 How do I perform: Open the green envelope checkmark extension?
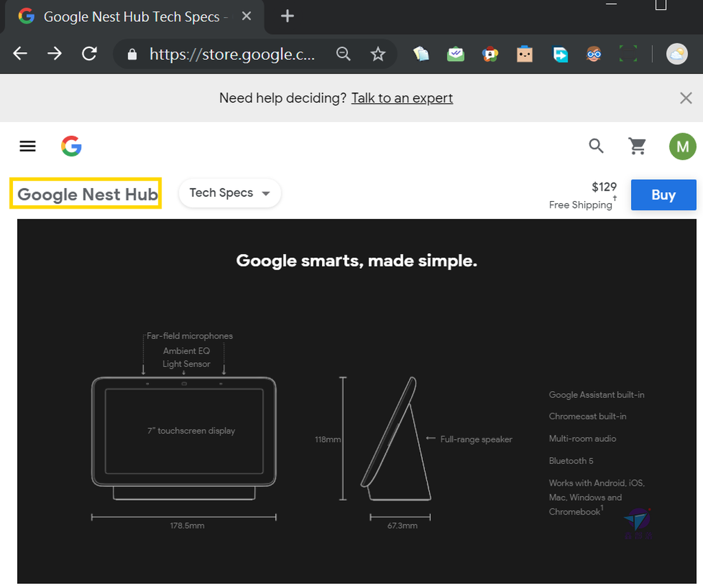456,54
